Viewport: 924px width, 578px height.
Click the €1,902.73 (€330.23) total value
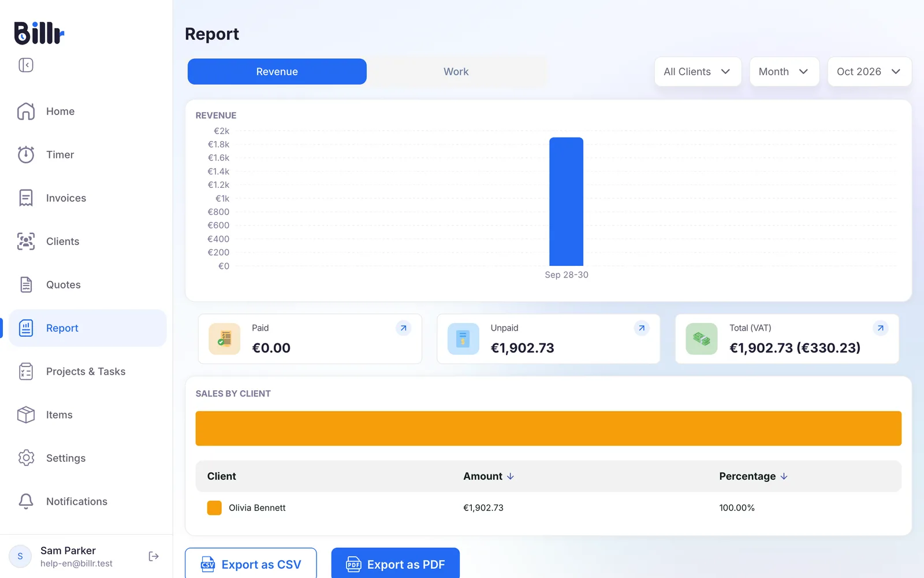795,348
